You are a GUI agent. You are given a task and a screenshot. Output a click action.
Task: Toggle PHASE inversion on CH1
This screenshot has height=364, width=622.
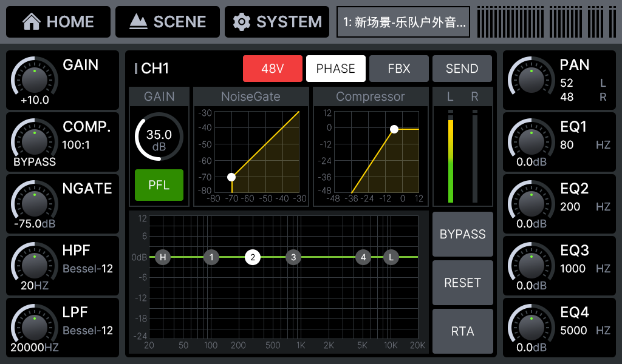click(x=335, y=68)
